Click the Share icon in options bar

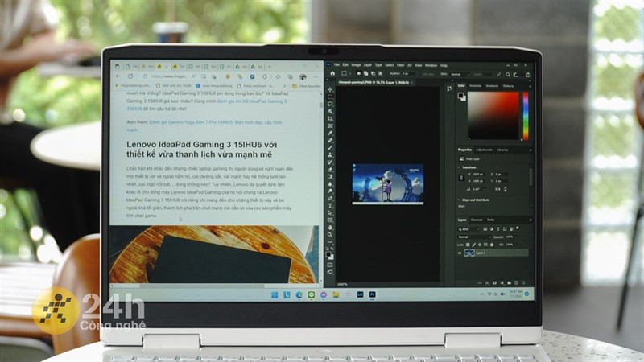528,74
